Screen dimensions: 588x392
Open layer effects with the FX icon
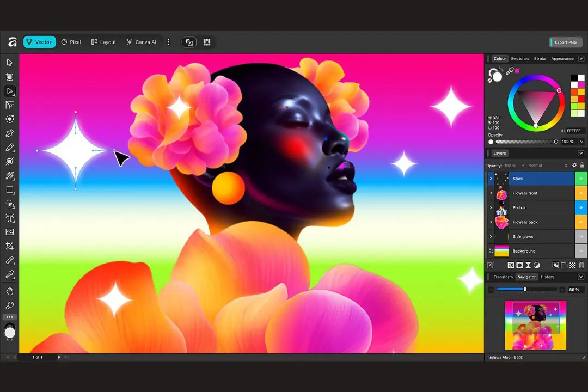(x=511, y=265)
